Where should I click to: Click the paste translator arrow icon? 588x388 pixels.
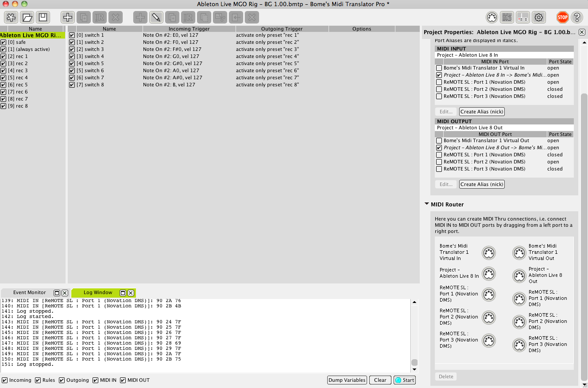click(236, 17)
